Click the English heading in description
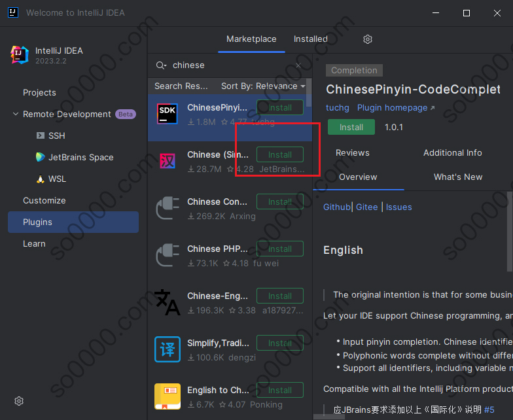 343,250
